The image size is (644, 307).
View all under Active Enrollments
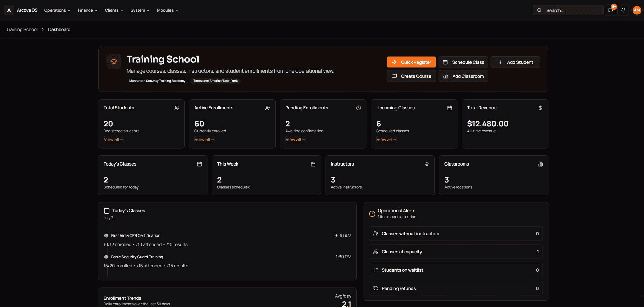point(205,139)
